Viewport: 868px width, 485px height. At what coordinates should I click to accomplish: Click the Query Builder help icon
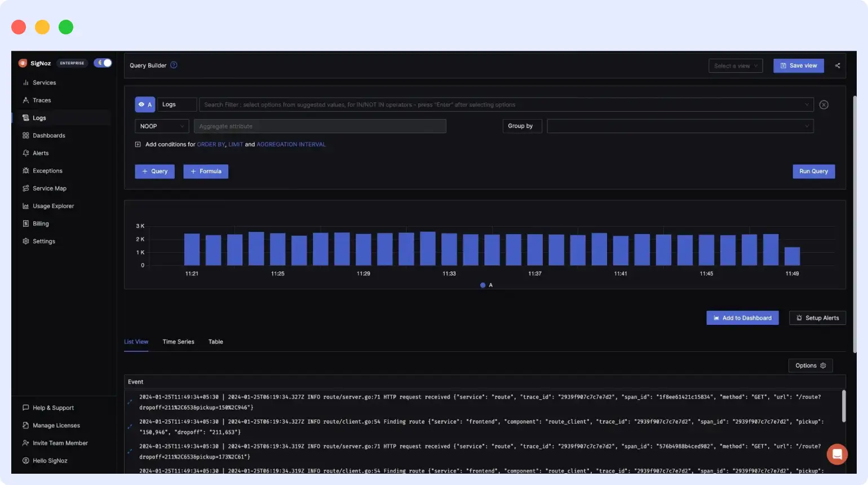tap(174, 65)
